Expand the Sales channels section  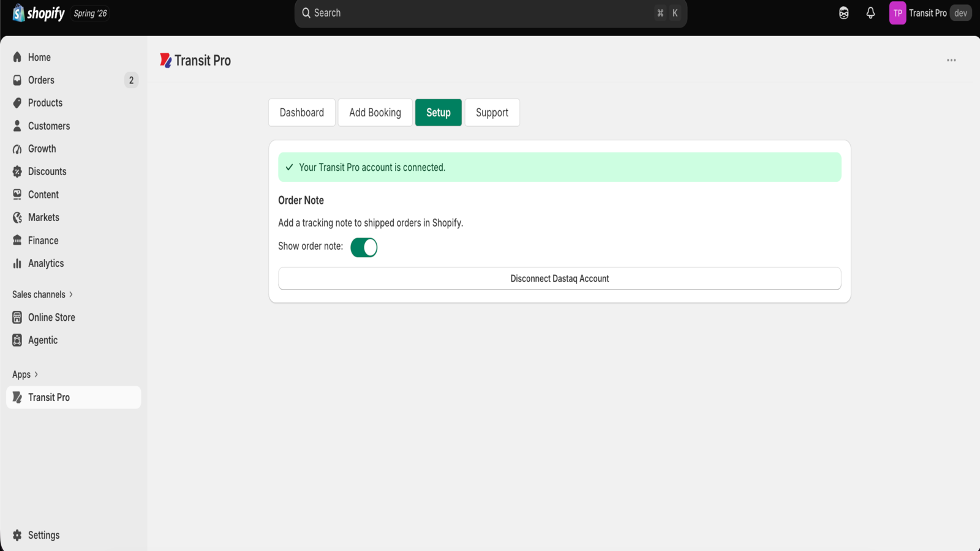coord(43,294)
